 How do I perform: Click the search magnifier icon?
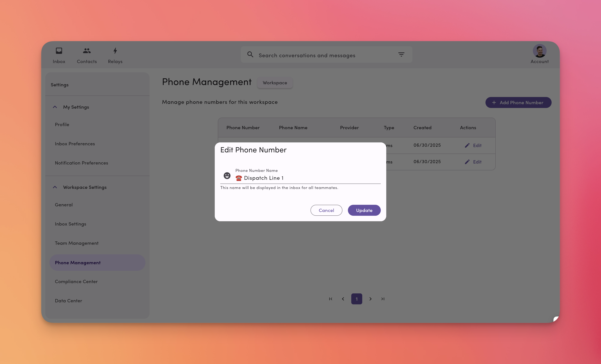250,54
